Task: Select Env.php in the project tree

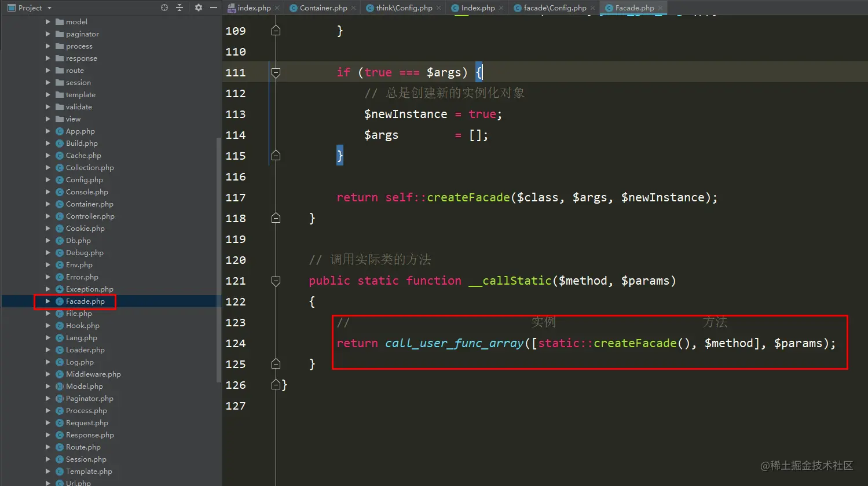Action: (x=79, y=265)
